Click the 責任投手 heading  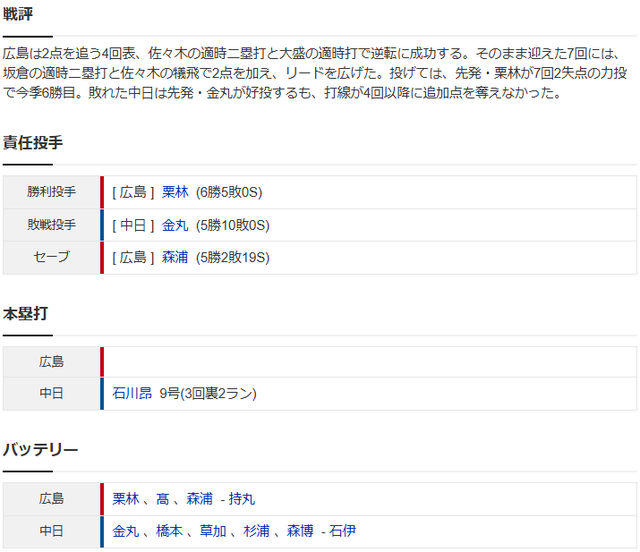coord(33,142)
